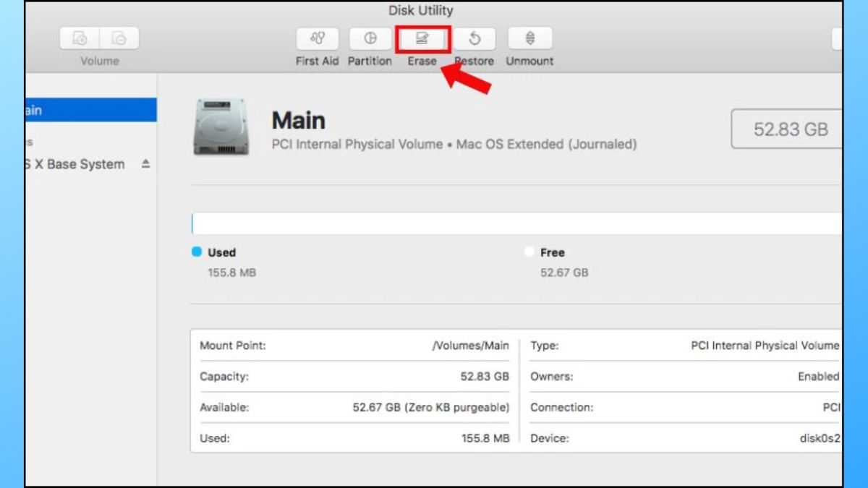This screenshot has height=488, width=868.
Task: Click the Disk Utility window title
Action: click(421, 10)
